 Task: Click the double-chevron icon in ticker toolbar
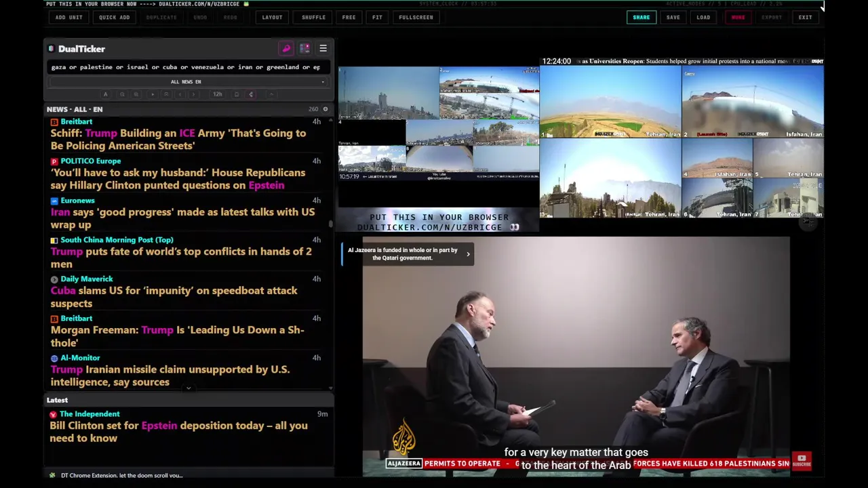(166, 94)
